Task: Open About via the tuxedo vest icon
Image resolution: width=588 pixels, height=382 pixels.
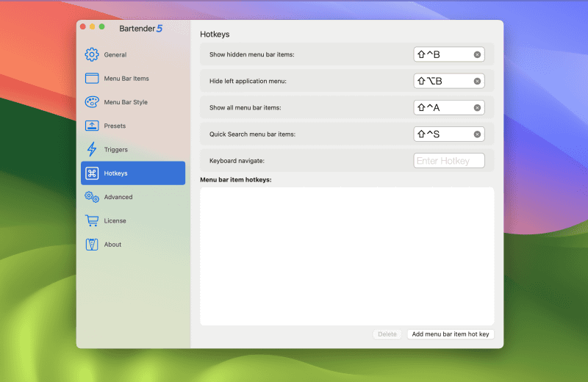Action: [x=92, y=245]
